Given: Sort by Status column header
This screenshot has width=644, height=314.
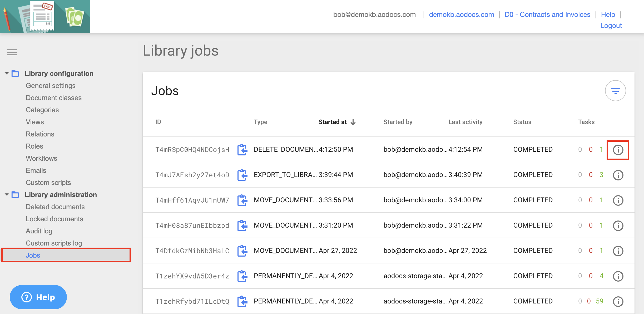Looking at the screenshot, I should [x=522, y=122].
